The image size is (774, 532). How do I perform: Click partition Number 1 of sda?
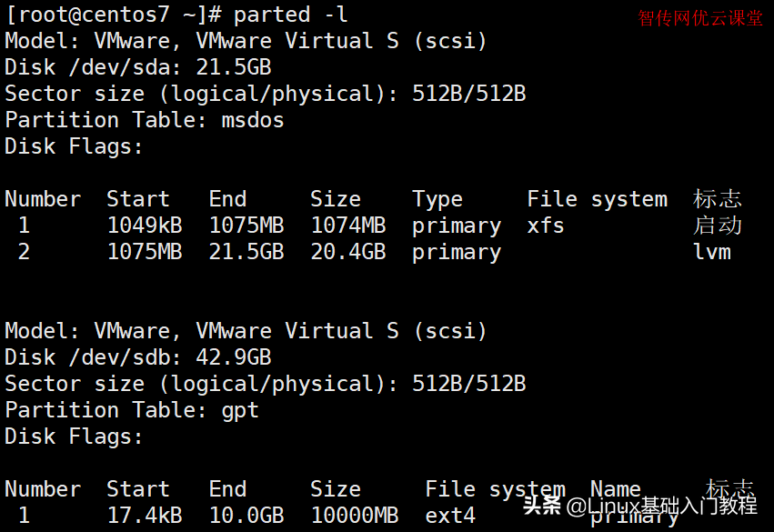coord(24,225)
